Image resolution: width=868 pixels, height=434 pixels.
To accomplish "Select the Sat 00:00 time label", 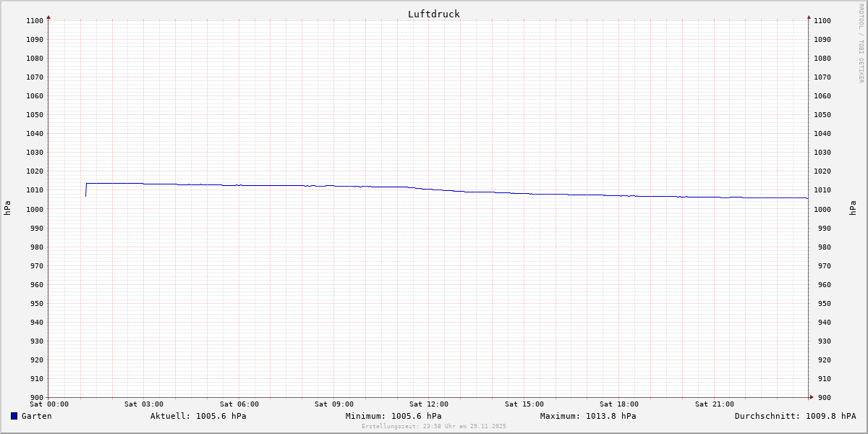I will pyautogui.click(x=49, y=404).
